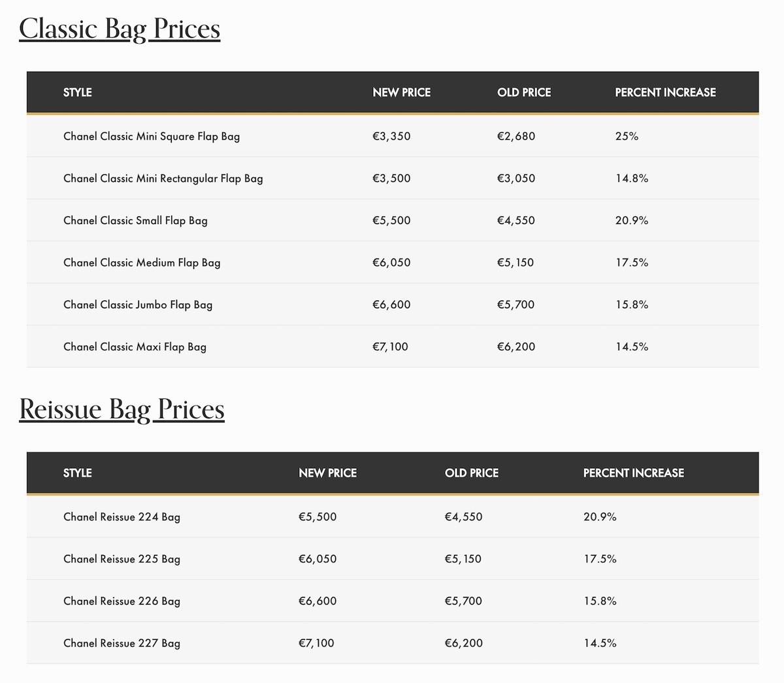Click the Reissue 227 Bag 14.5% increase
Screen dimensions: 784x683
point(600,644)
